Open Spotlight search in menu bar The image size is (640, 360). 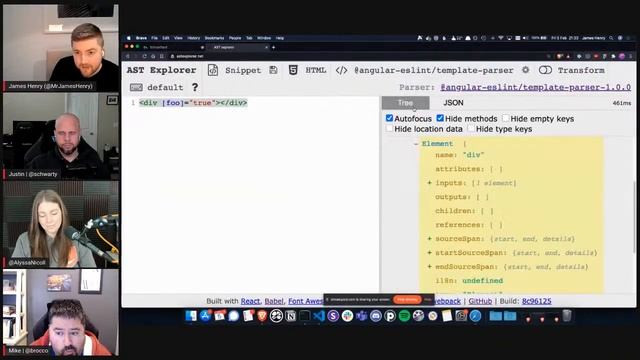pos(611,38)
